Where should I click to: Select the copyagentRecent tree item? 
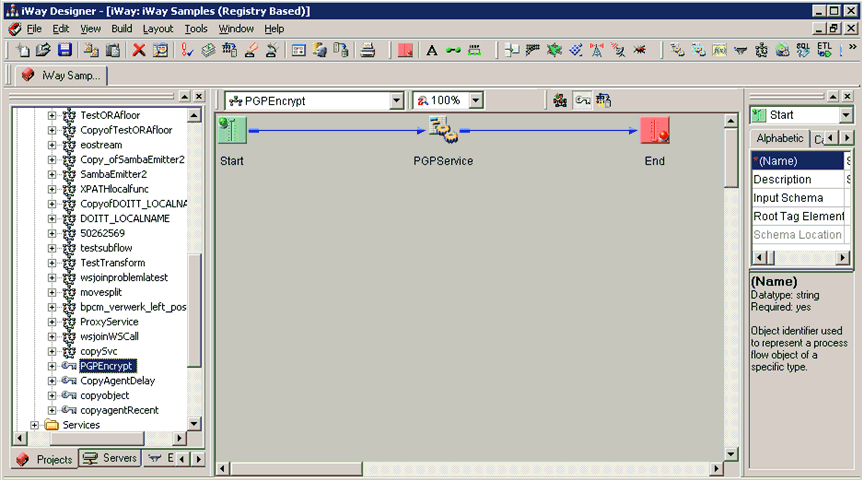coord(119,411)
